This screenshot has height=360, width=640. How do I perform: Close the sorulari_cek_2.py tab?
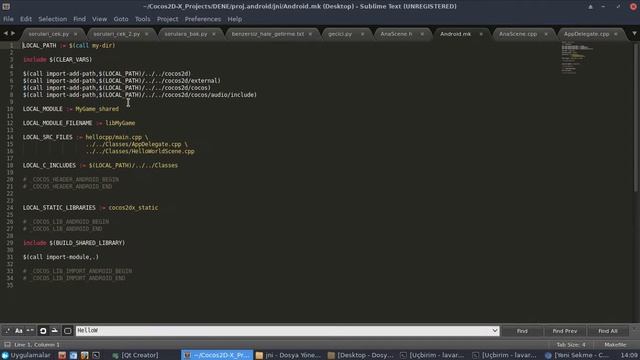coord(147,34)
